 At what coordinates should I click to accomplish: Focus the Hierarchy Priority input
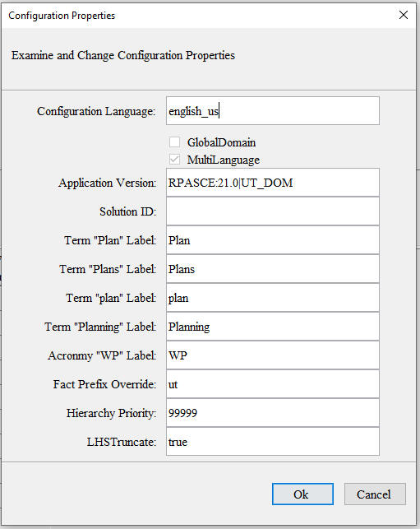coord(273,413)
